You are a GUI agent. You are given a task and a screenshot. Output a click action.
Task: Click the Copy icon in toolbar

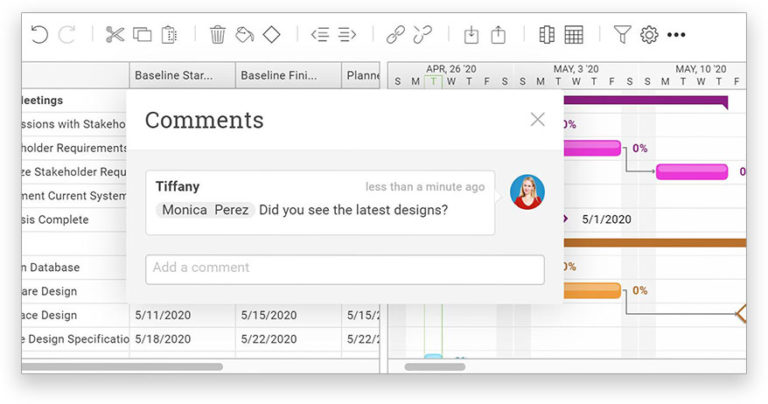click(x=142, y=35)
